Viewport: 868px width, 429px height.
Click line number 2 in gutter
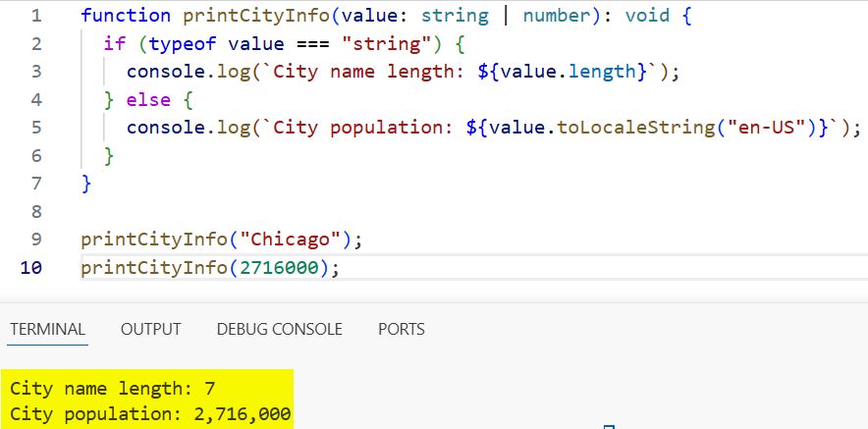point(36,44)
